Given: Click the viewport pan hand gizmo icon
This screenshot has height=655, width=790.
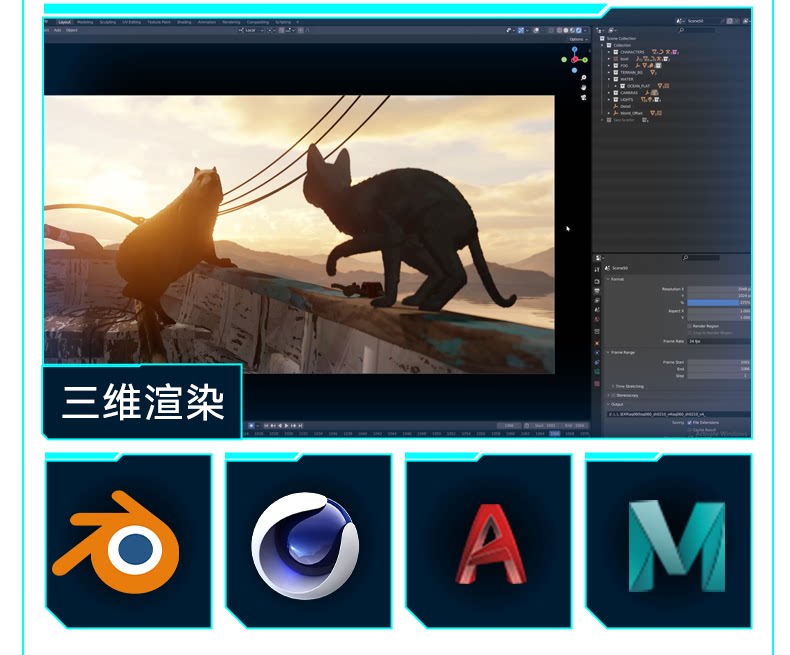Looking at the screenshot, I should coord(583,87).
